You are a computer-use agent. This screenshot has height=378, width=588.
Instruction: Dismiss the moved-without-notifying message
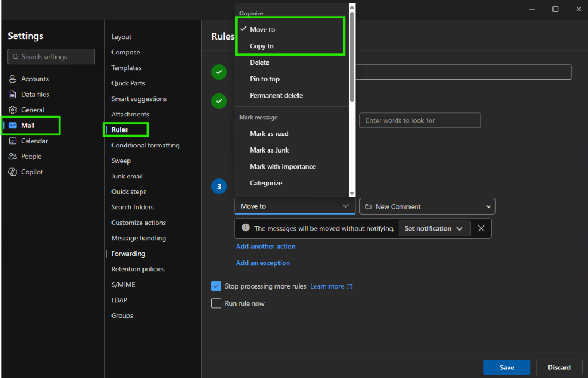[481, 228]
